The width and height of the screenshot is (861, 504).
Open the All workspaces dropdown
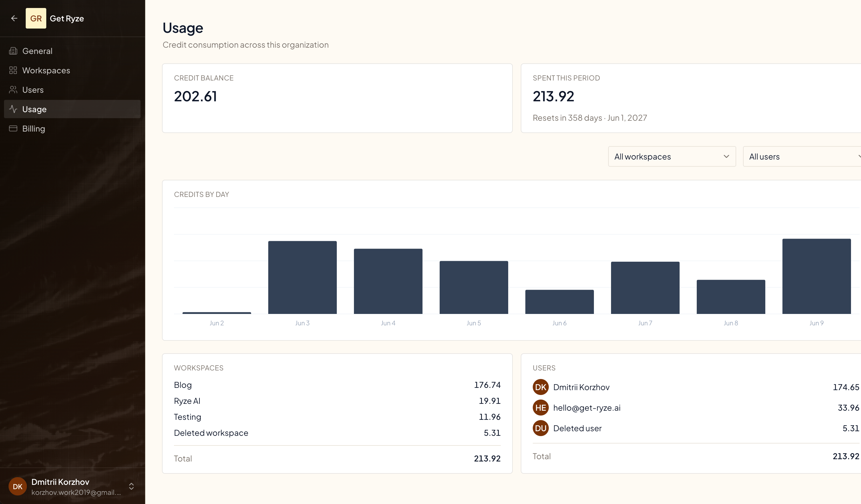pyautogui.click(x=672, y=157)
